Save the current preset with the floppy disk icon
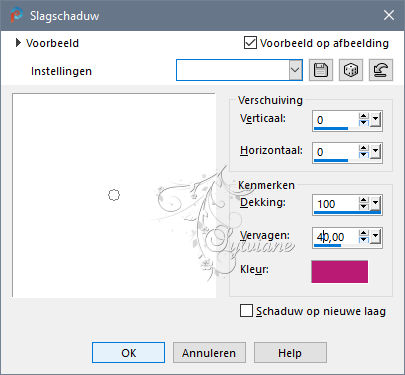Screen dimensions: 405x375 click(321, 70)
